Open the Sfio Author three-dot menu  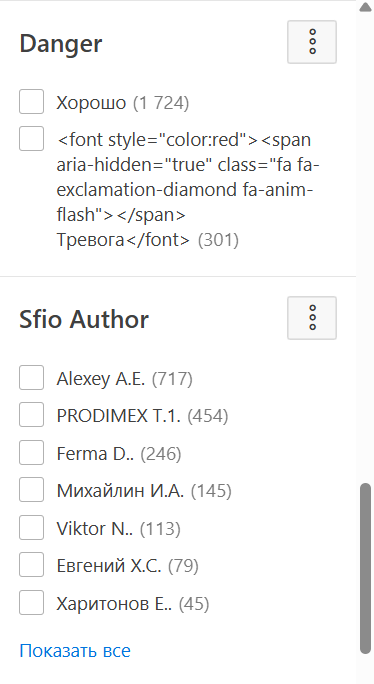(x=312, y=318)
